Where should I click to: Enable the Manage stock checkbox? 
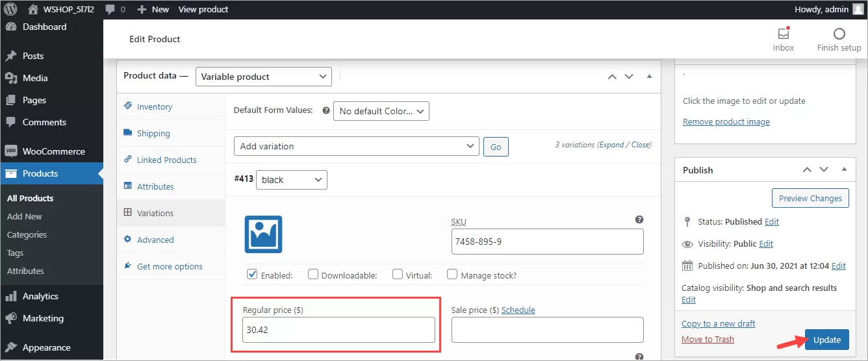[452, 275]
